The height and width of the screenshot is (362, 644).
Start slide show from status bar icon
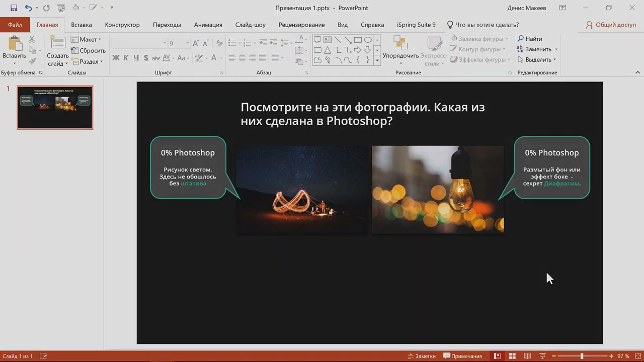[542, 356]
